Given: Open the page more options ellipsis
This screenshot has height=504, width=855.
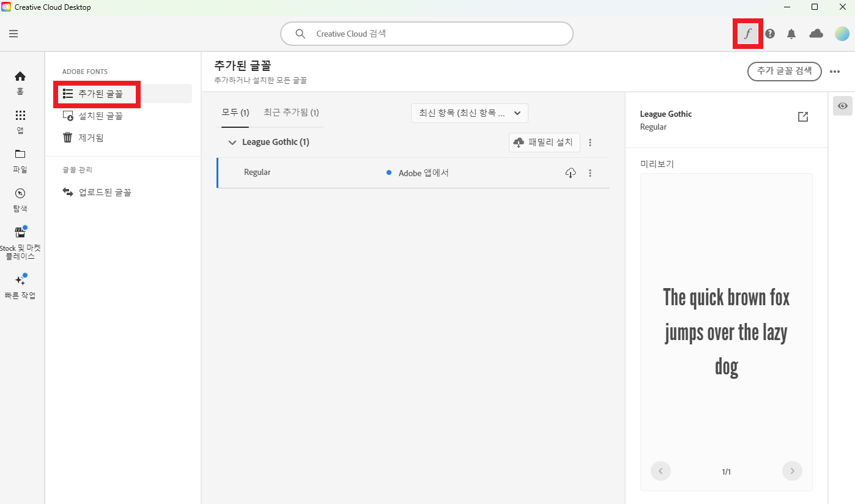Looking at the screenshot, I should click(x=835, y=72).
